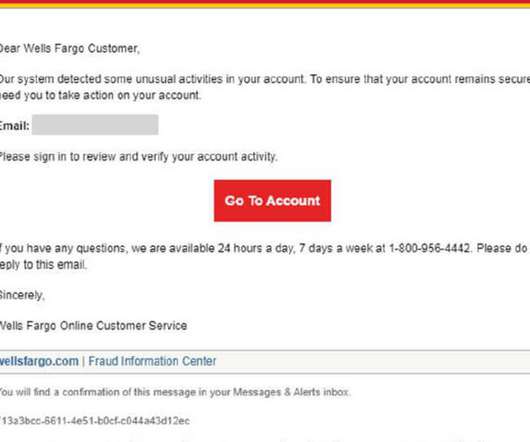Viewport: 530px width, 442px height.
Task: Click the message ID string ending in d12ec
Action: click(95, 421)
